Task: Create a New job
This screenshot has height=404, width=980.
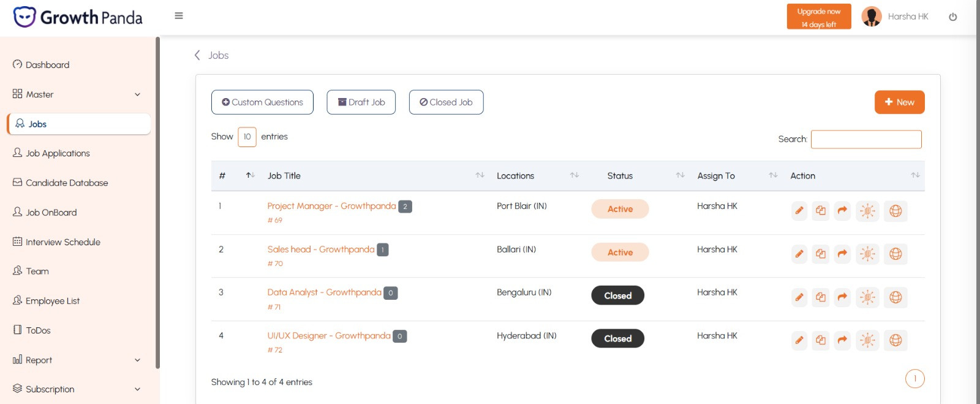Action: (899, 102)
